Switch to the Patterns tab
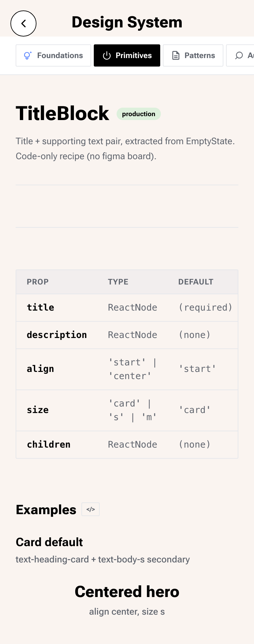 (193, 55)
